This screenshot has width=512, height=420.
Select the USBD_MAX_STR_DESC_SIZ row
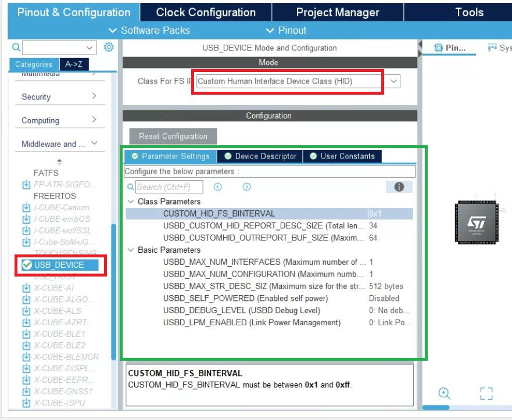pos(270,286)
